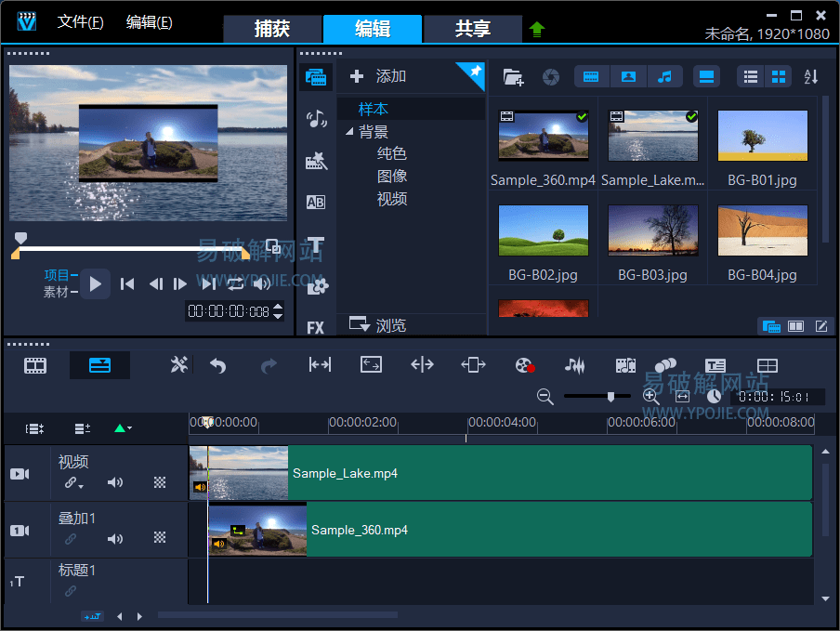Toggle audio file visibility in library

pos(663,77)
